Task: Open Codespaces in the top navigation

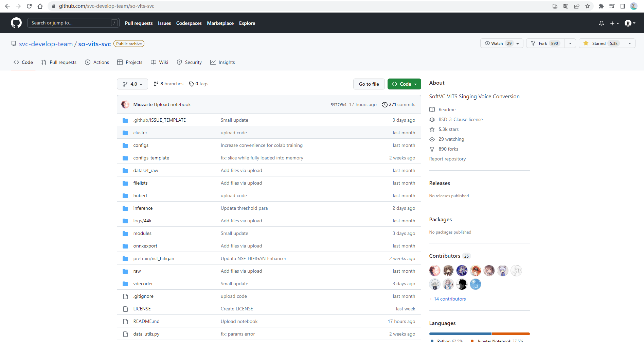Action: pos(189,23)
